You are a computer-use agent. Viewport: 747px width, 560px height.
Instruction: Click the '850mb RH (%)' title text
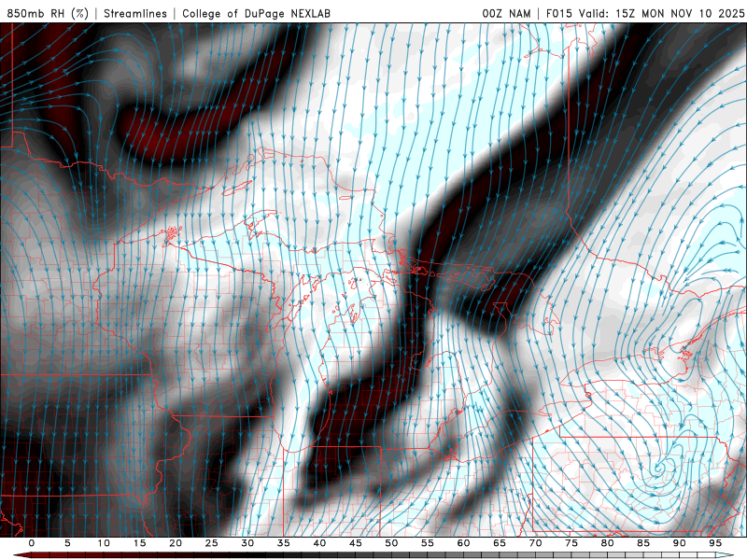coord(48,13)
